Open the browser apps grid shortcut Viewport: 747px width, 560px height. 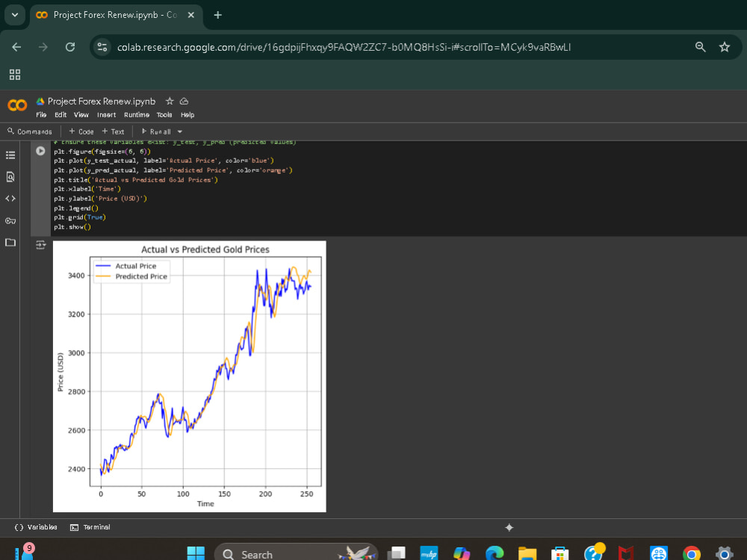click(x=15, y=74)
